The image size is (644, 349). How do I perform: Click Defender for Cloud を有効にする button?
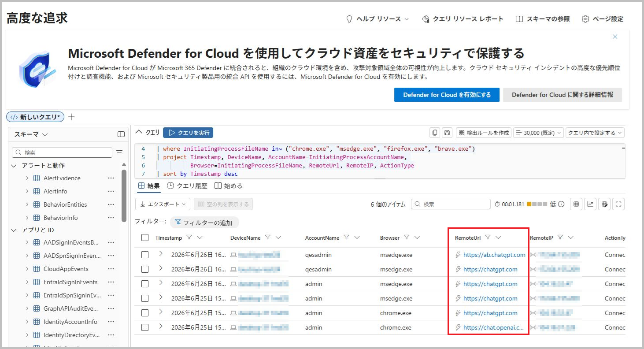[x=447, y=95]
